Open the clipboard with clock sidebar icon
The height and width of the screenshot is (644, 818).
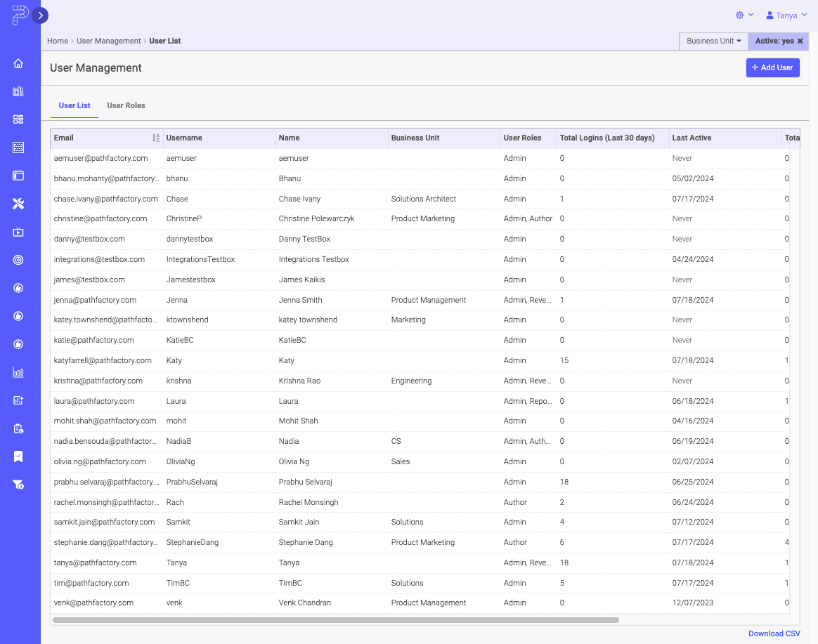(18, 428)
